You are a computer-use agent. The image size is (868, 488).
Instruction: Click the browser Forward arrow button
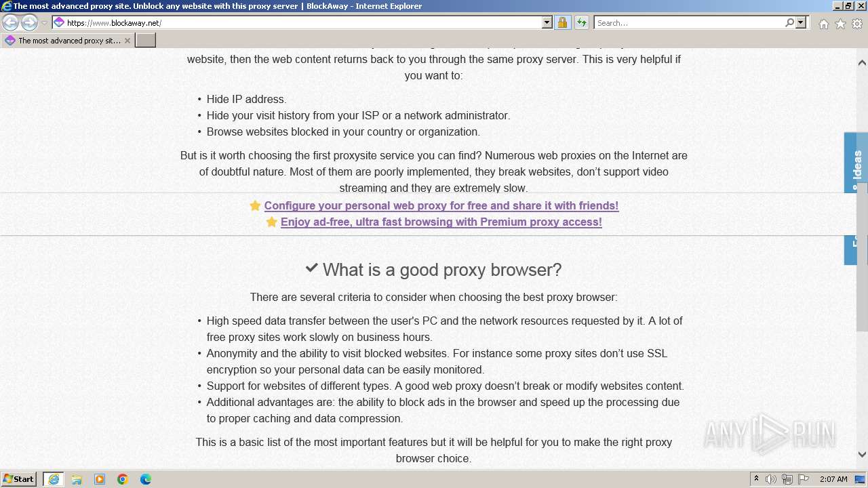pos(29,22)
